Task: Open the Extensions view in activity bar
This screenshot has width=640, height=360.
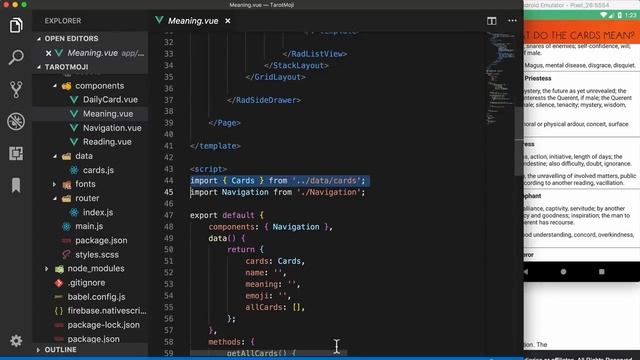Action: pyautogui.click(x=16, y=153)
